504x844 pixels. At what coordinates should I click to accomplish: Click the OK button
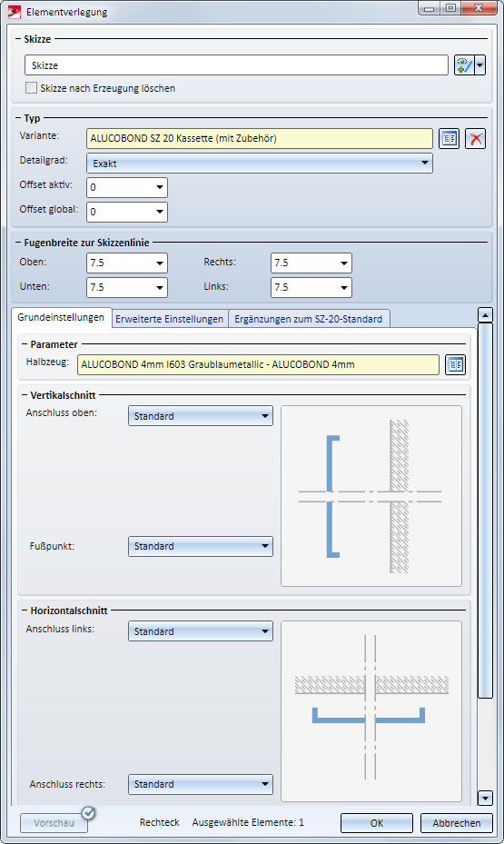point(377,823)
